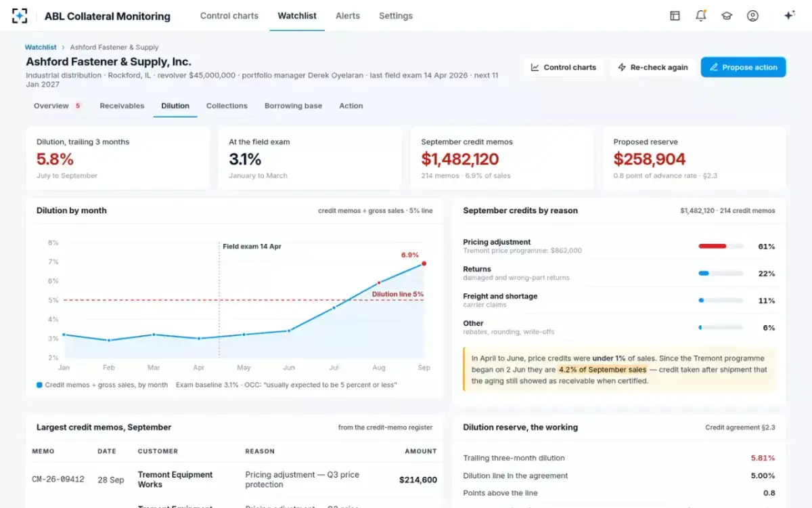
Task: Open the Collections tab
Action: [x=227, y=106]
